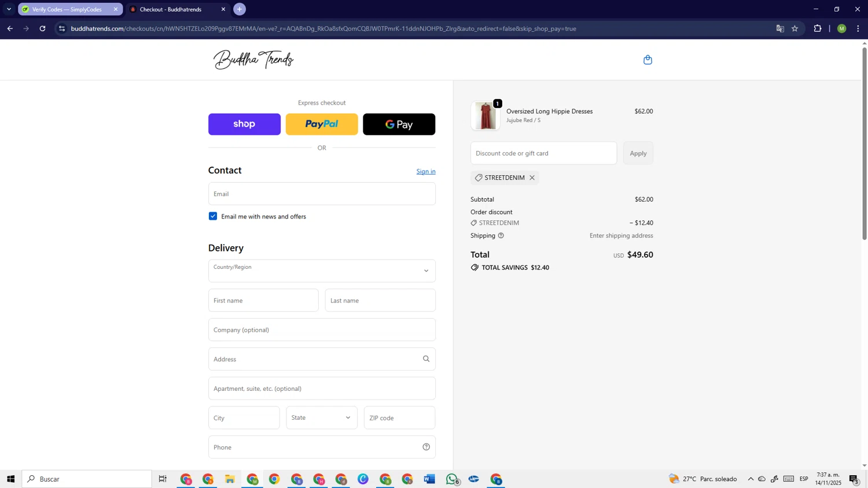Open the Chrome extensions puzzle icon
The image size is (868, 488).
tap(818, 28)
